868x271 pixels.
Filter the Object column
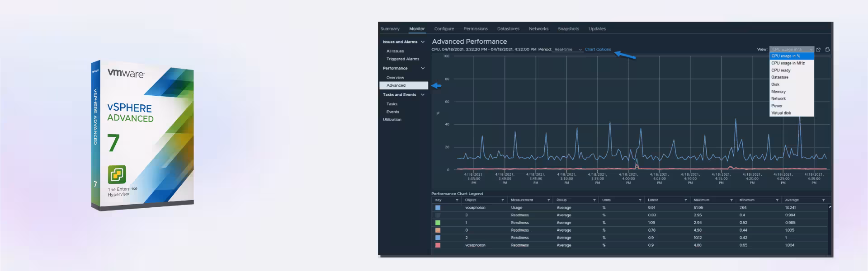click(x=502, y=200)
